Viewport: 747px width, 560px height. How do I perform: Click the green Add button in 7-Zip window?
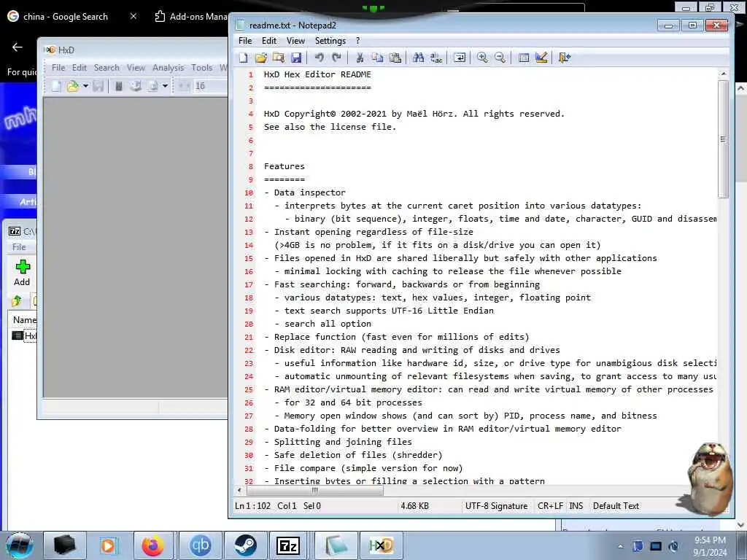22,273
